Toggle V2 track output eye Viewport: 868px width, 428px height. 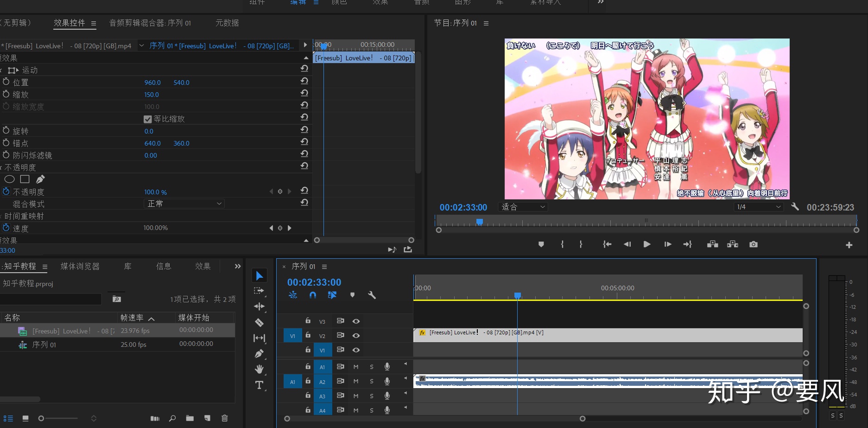point(356,336)
